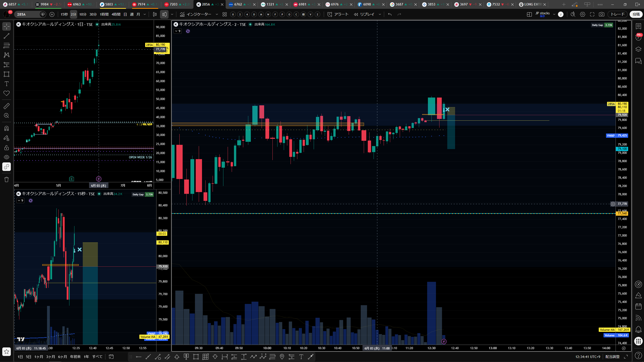Image resolution: width=644 pixels, height=362 pixels.
Task: Open the alerts bell in right sidebar
Action: [638, 329]
